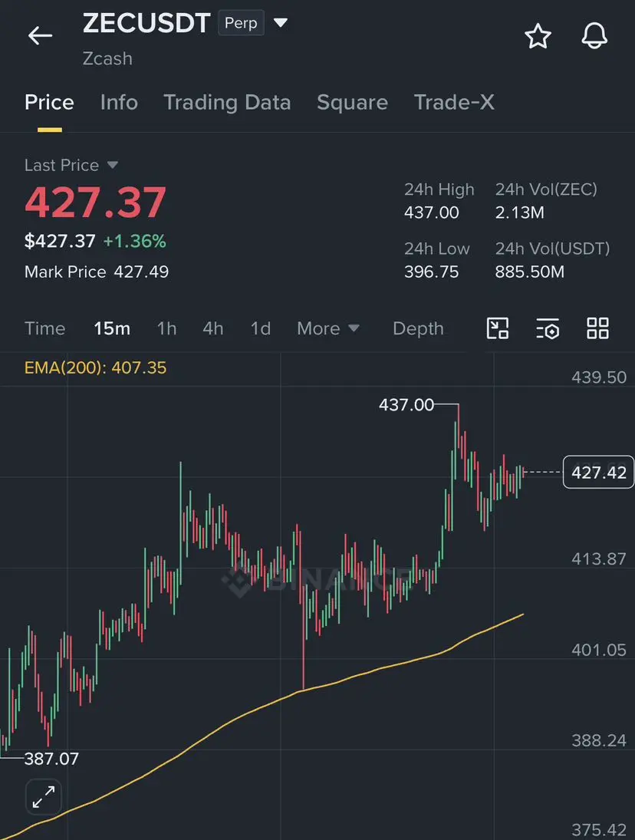The width and height of the screenshot is (635, 840).
Task: Click the +1.36% change value
Action: point(134,241)
